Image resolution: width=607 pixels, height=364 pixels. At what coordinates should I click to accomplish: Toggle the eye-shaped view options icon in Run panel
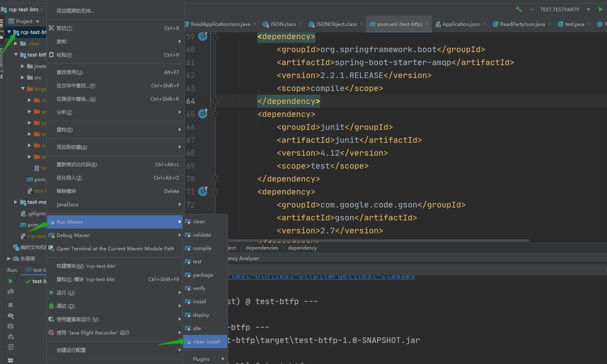click(11, 316)
